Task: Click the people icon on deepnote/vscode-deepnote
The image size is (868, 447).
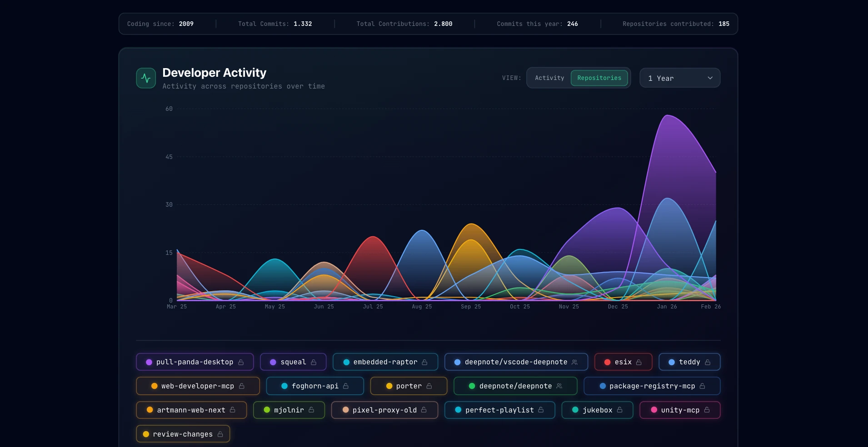Action: pos(574,362)
